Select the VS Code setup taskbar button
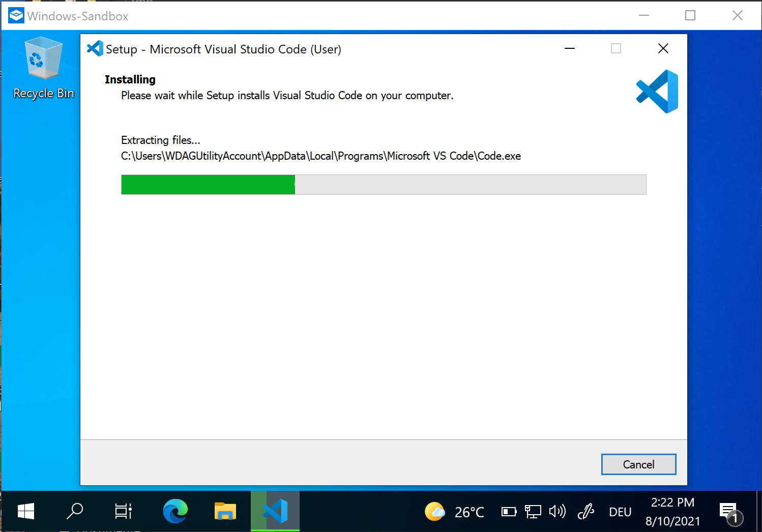The width and height of the screenshot is (762, 532). click(x=275, y=511)
